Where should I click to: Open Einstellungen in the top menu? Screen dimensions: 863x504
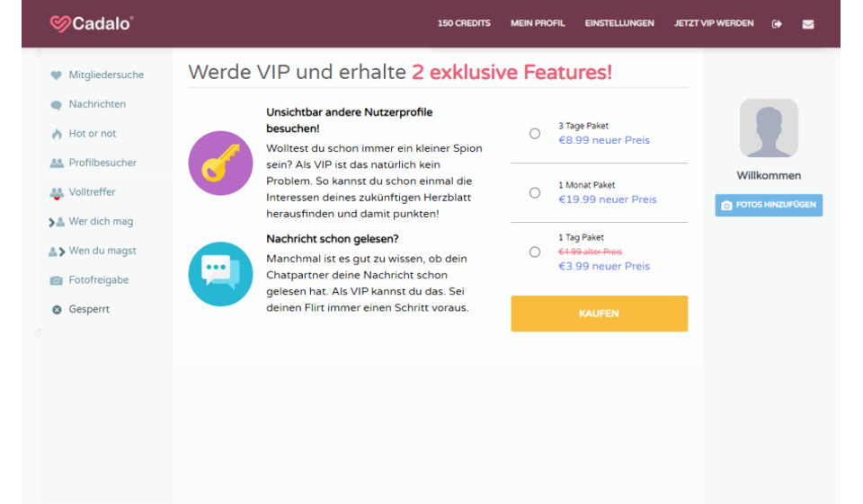(619, 23)
